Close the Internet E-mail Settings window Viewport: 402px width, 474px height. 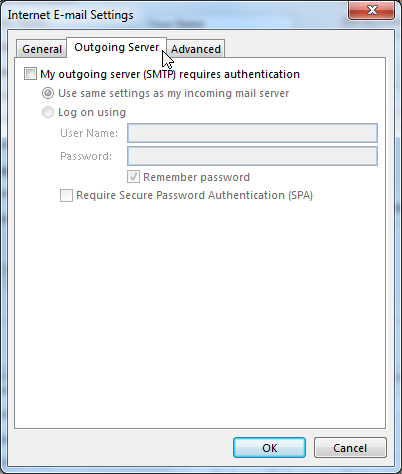(x=372, y=10)
